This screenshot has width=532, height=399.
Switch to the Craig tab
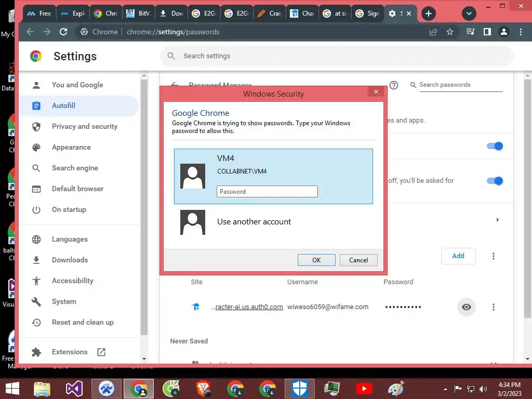[270, 14]
